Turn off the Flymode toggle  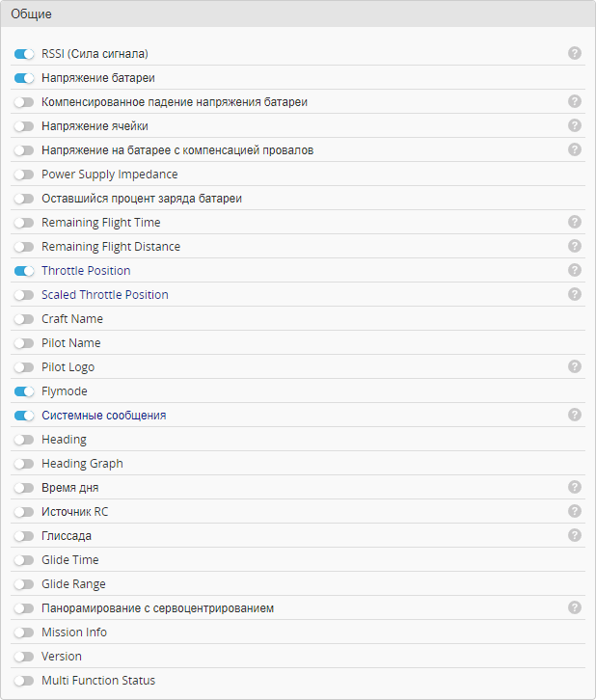pyautogui.click(x=24, y=391)
